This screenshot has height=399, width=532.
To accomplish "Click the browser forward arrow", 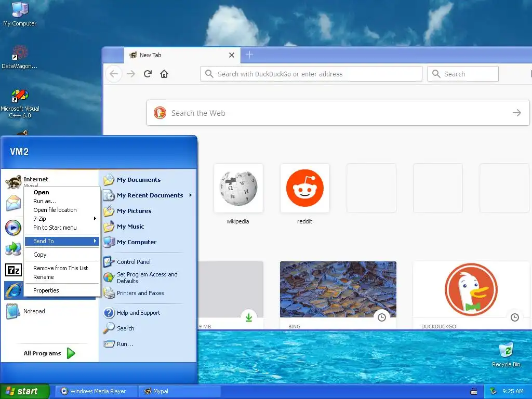I will coord(131,74).
